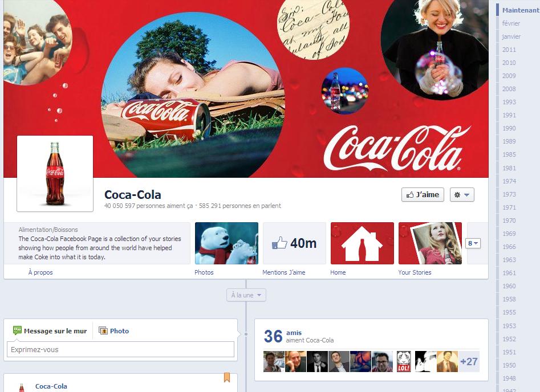This screenshot has width=540, height=392.
Task: Open the gear settings dropdown
Action: [x=461, y=195]
